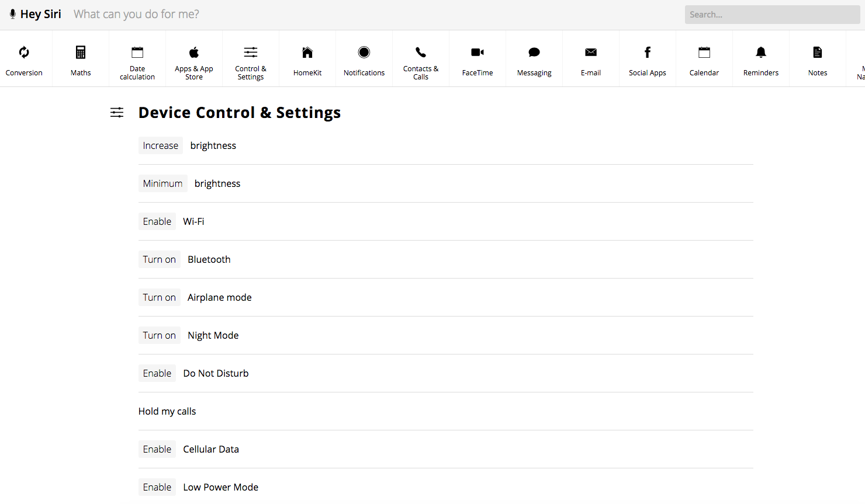Open the HomeKit house icon
Image resolution: width=865 pixels, height=504 pixels.
[307, 53]
